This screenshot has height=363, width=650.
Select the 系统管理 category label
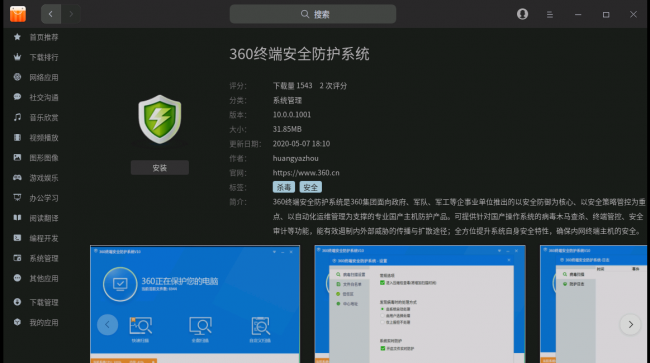tap(44, 258)
